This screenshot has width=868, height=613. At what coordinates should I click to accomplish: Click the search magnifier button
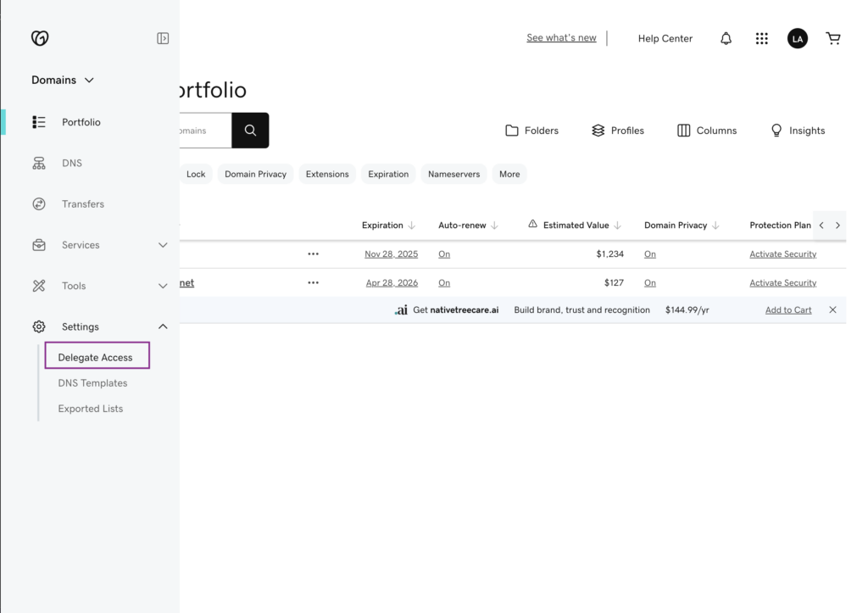250,131
